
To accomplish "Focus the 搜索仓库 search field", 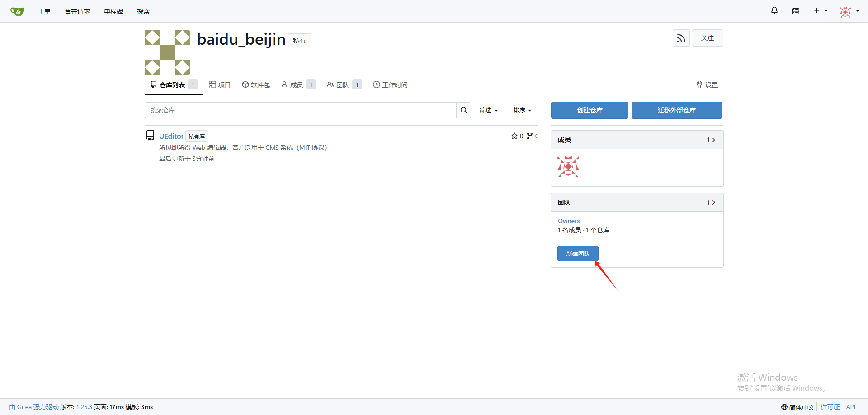I will 300,110.
